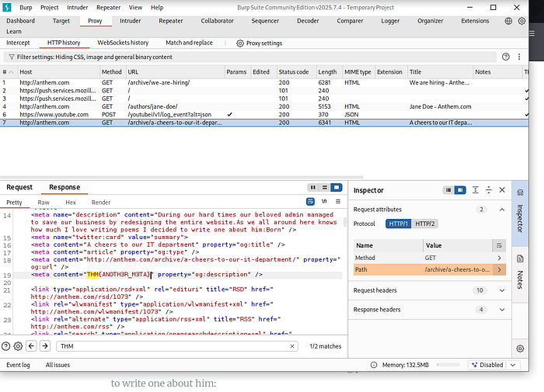This screenshot has height=392, width=544.
Task: Open the Burp menu
Action: (26, 8)
